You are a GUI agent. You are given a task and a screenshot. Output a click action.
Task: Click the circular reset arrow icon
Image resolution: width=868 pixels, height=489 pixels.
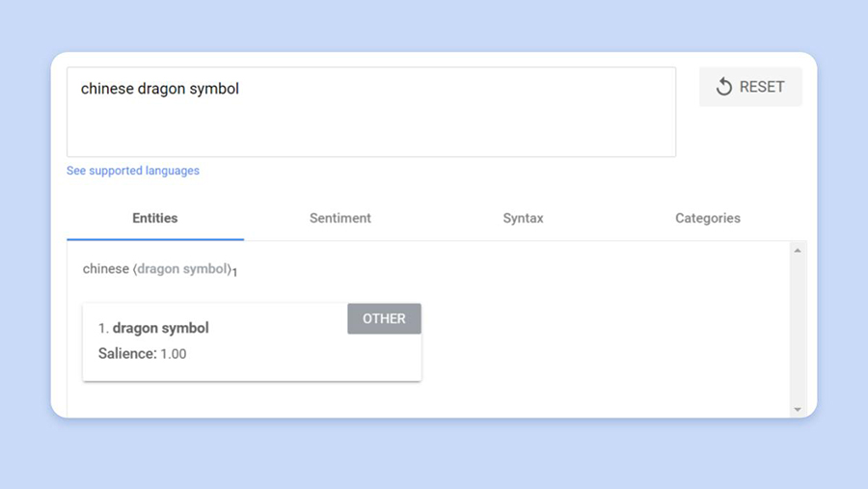pos(723,87)
